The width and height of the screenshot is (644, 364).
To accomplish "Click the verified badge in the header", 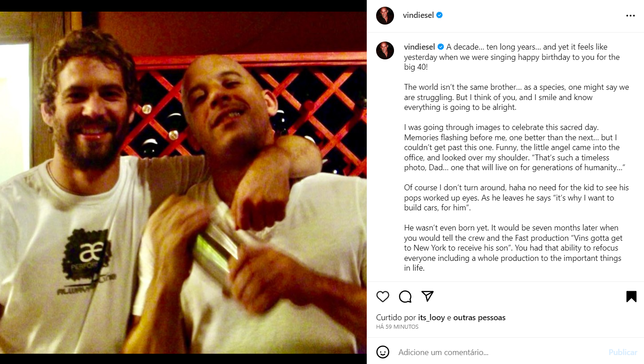I will pos(440,15).
